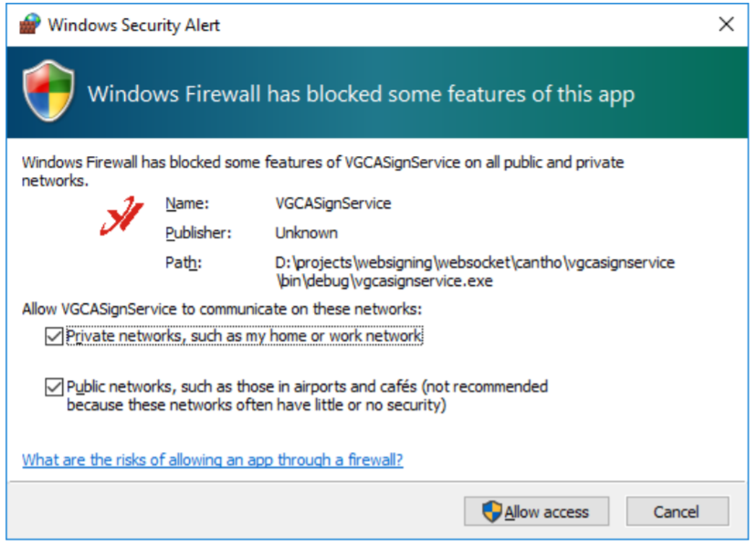Select the Private networks label text
This screenshot has height=547, width=756.
click(x=244, y=336)
